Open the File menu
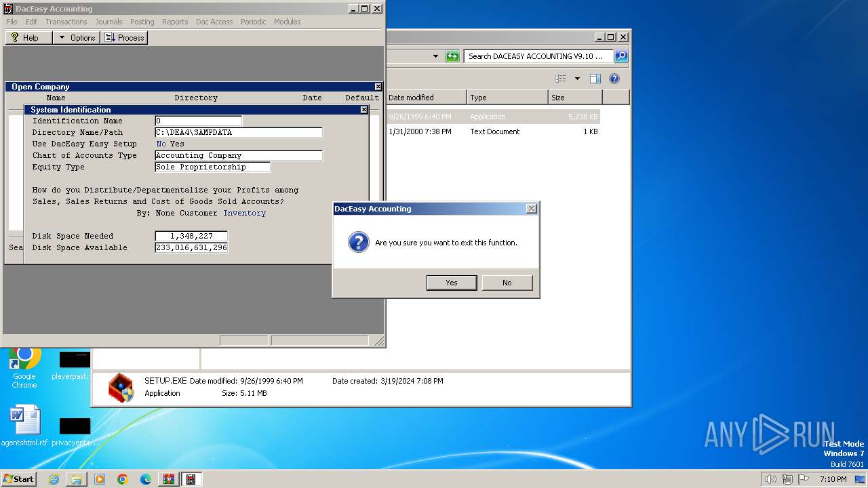Image resolution: width=868 pixels, height=488 pixels. click(x=12, y=22)
